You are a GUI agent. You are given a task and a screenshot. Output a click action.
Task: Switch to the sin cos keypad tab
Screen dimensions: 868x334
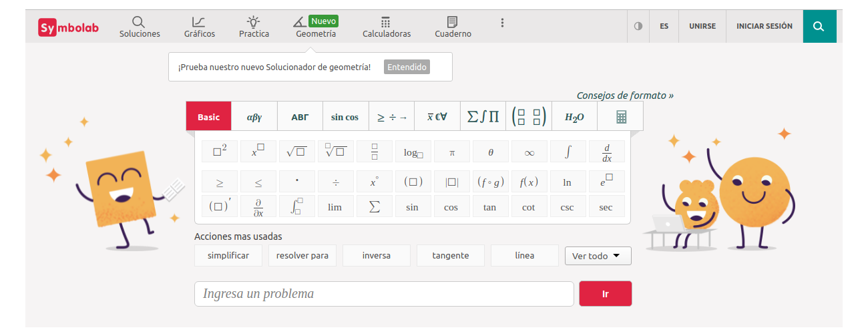pyautogui.click(x=345, y=117)
